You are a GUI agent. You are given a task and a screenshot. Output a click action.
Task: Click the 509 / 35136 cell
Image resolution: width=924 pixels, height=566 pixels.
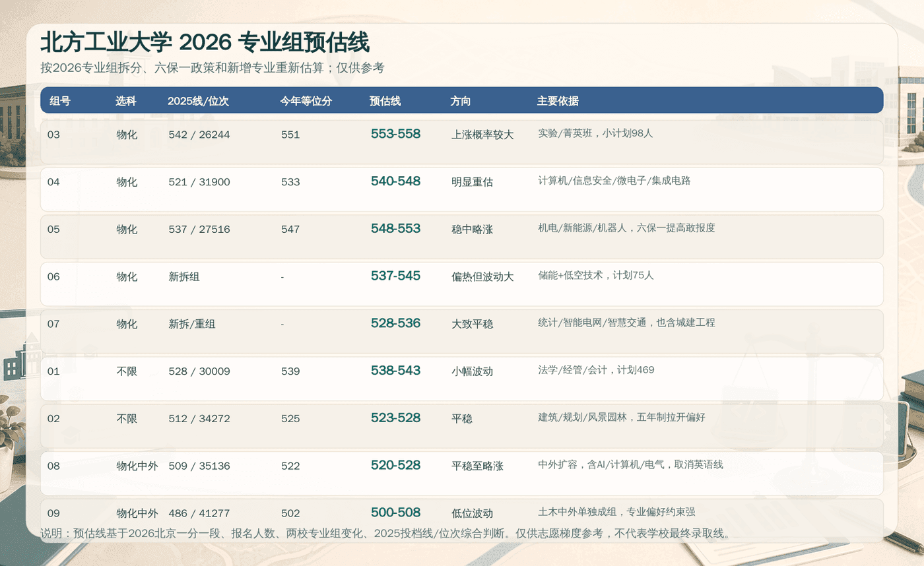point(199,466)
